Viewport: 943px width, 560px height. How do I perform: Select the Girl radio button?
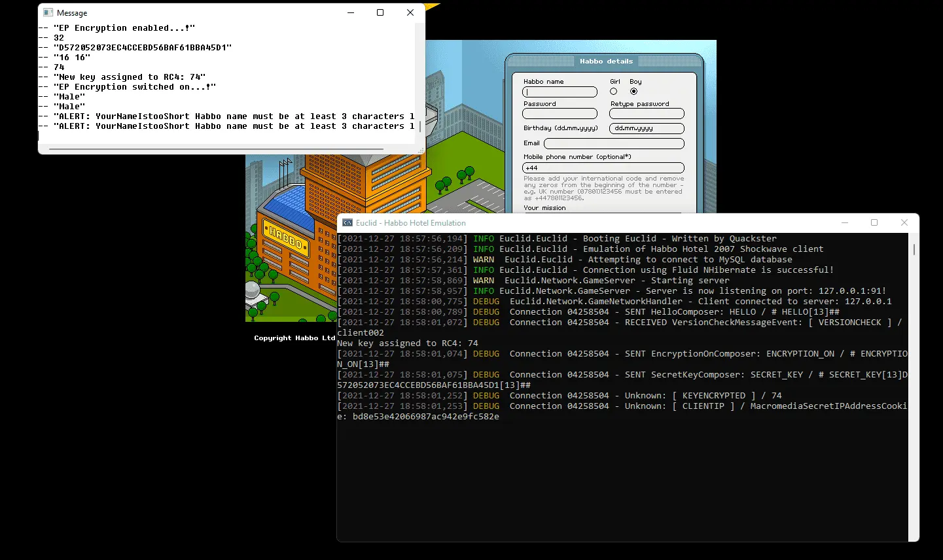(x=614, y=92)
